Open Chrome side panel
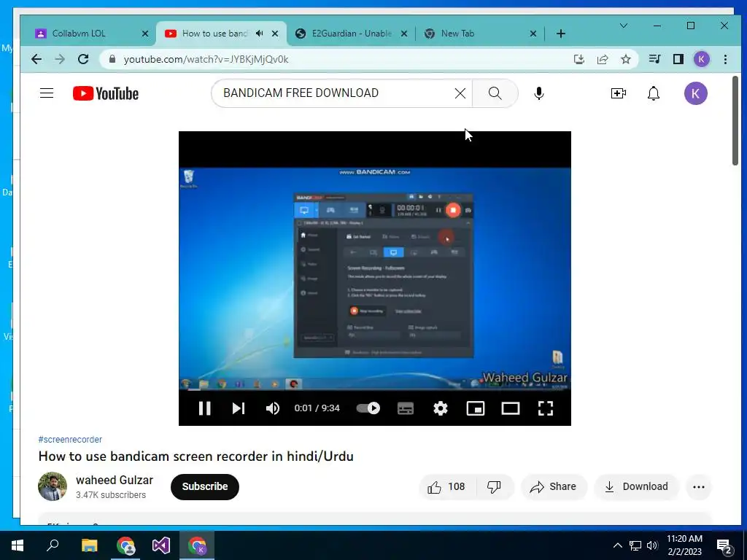 678,59
